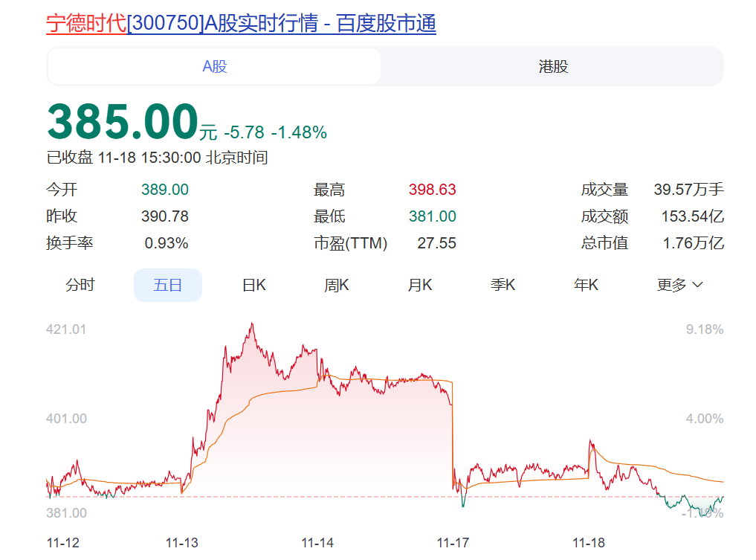
Task: Select the 分时 chart view
Action: tap(80, 285)
